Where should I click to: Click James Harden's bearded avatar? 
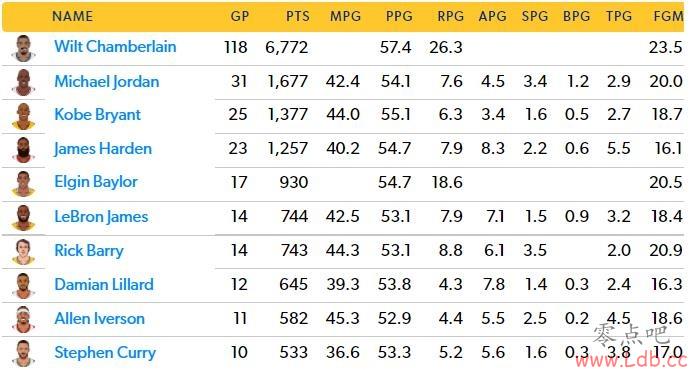(24, 150)
